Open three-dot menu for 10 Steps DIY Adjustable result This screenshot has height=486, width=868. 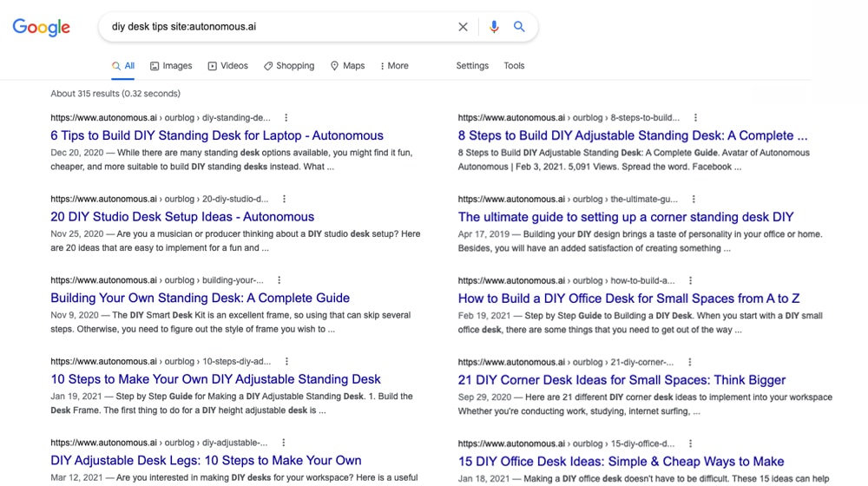tap(286, 361)
